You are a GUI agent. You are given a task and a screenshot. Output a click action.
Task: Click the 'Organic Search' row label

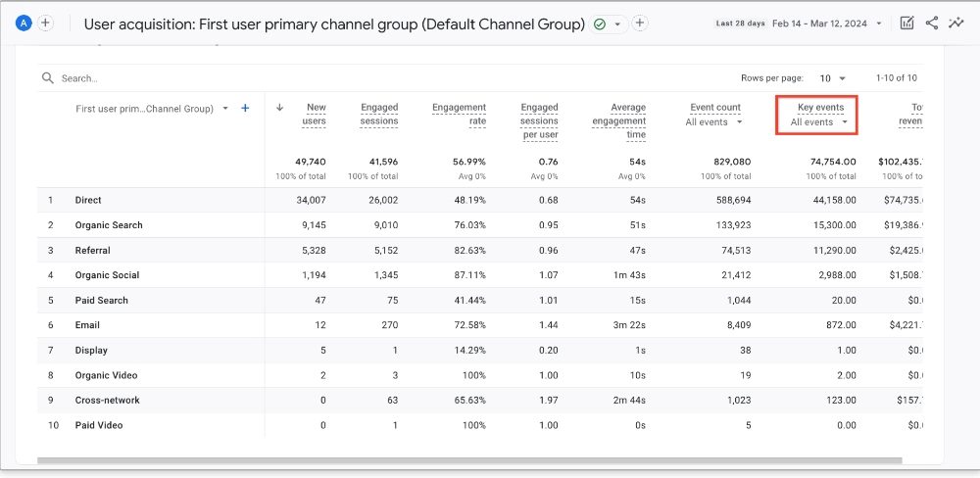point(109,225)
